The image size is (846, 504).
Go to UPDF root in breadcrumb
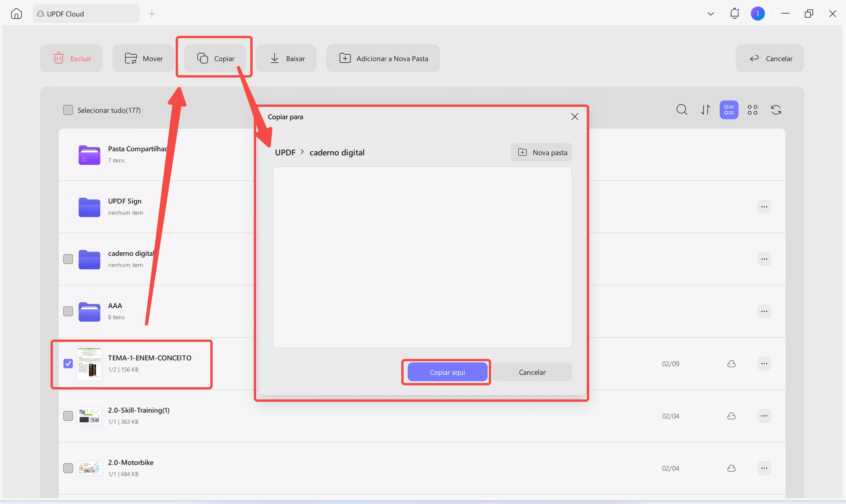(285, 152)
